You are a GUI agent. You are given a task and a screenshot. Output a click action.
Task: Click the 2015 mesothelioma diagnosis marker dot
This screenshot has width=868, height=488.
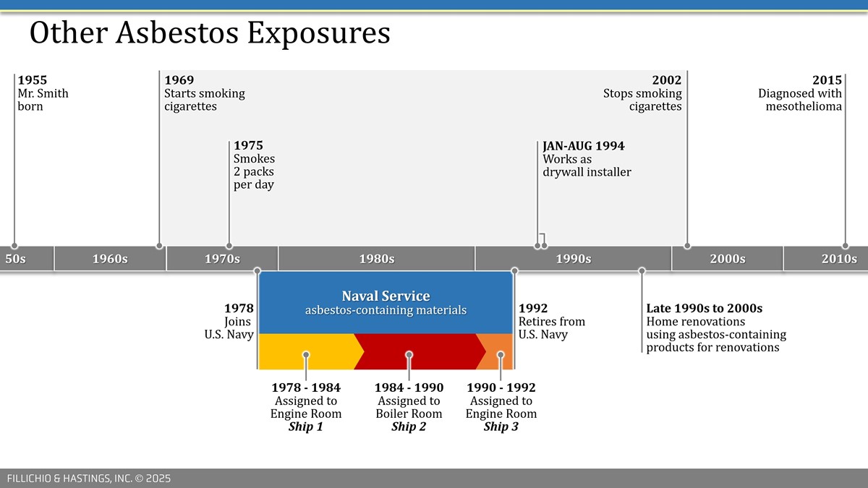point(845,246)
